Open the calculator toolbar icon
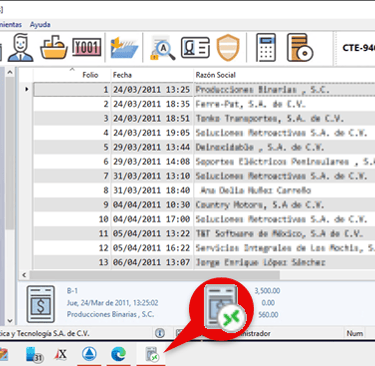Viewport: 375px width, 366px height. point(266,48)
